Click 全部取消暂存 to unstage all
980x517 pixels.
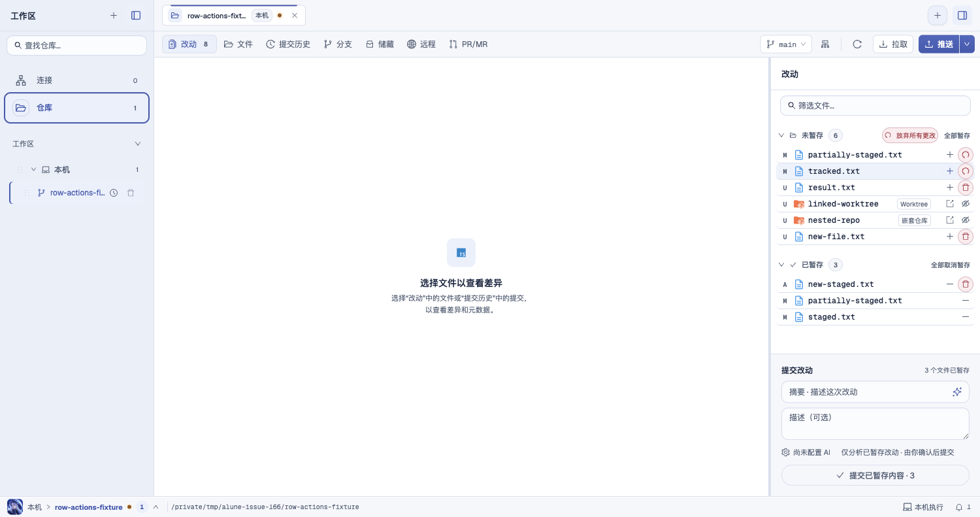(951, 265)
